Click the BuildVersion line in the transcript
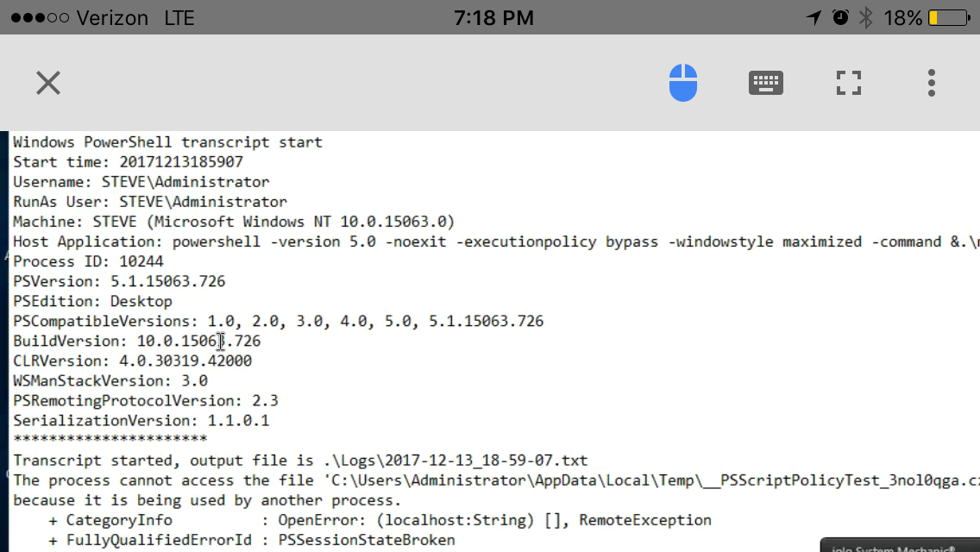980x552 pixels. 135,341
